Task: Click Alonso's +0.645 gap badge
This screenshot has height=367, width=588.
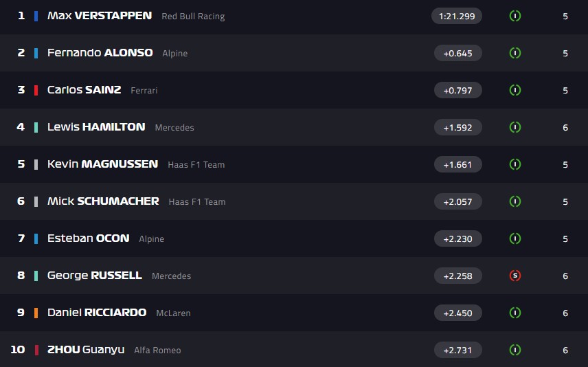Action: (457, 53)
